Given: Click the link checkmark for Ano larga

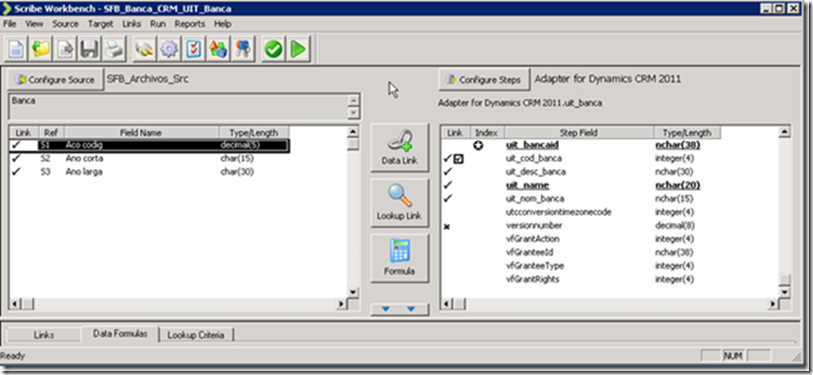Looking at the screenshot, I should (16, 172).
